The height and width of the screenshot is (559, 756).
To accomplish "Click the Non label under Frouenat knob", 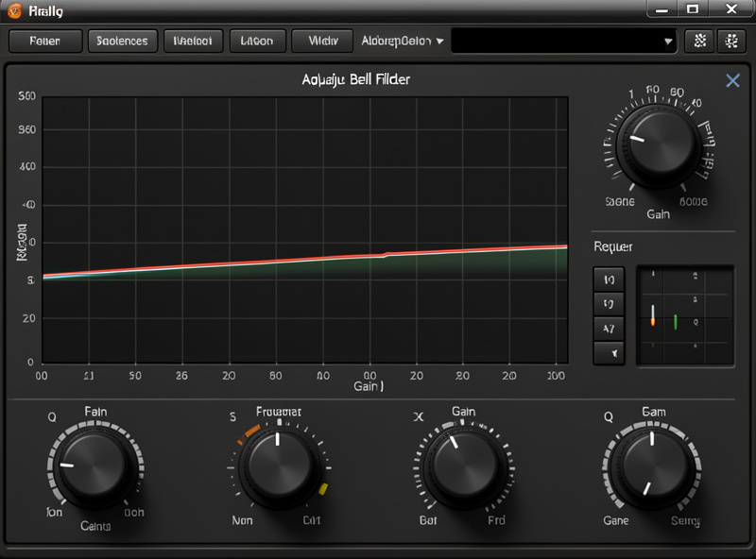I will click(242, 520).
